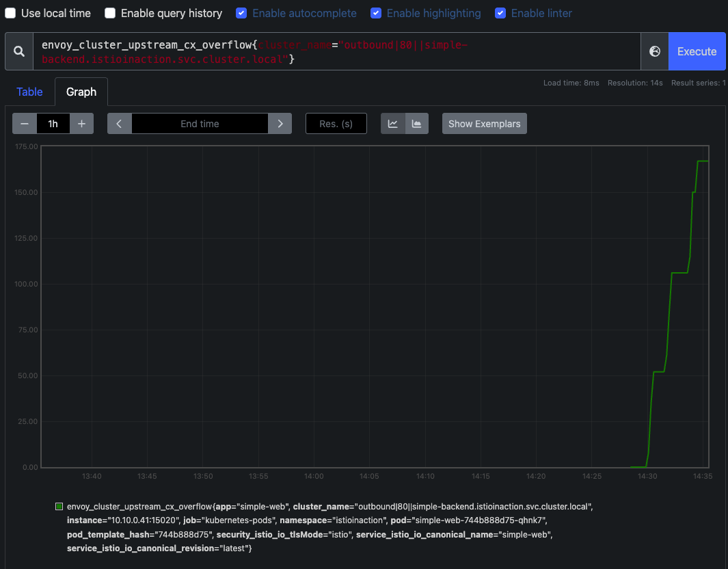The height and width of the screenshot is (569, 728).
Task: Click the Result series: 1 stat
Action: point(699,83)
